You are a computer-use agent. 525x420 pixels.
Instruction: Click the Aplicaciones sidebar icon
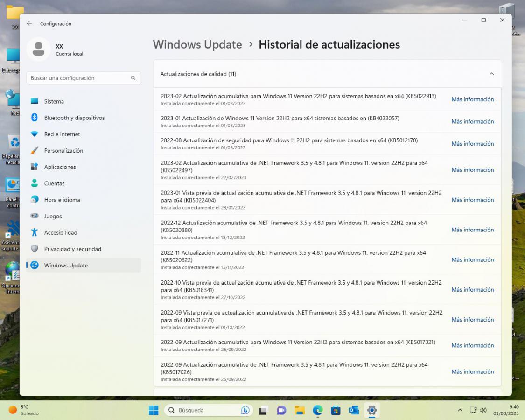pos(35,167)
